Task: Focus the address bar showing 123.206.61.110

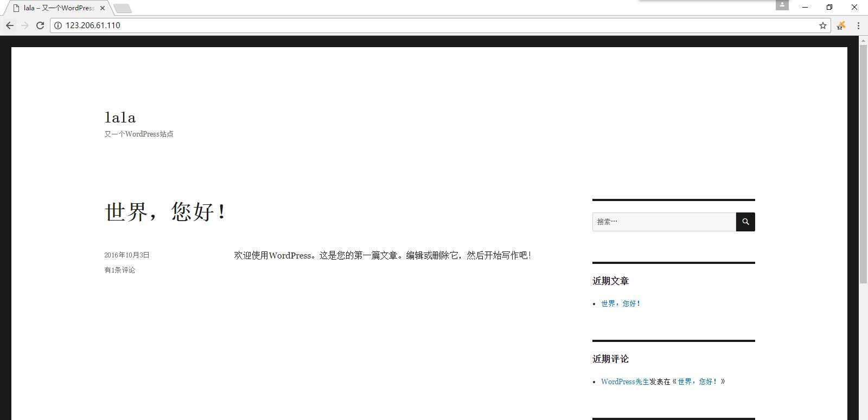Action: (x=439, y=25)
